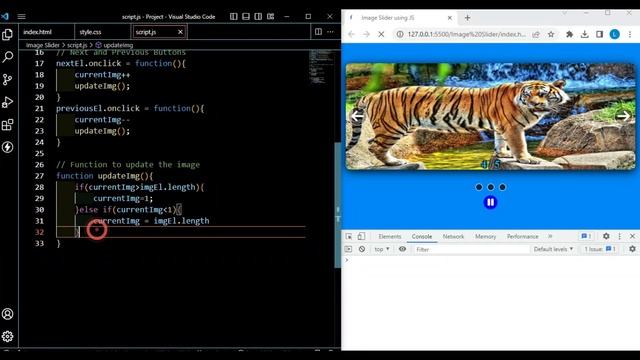This screenshot has width=640, height=360.
Task: Open the Manage gear in VS Code
Action: (x=7, y=336)
